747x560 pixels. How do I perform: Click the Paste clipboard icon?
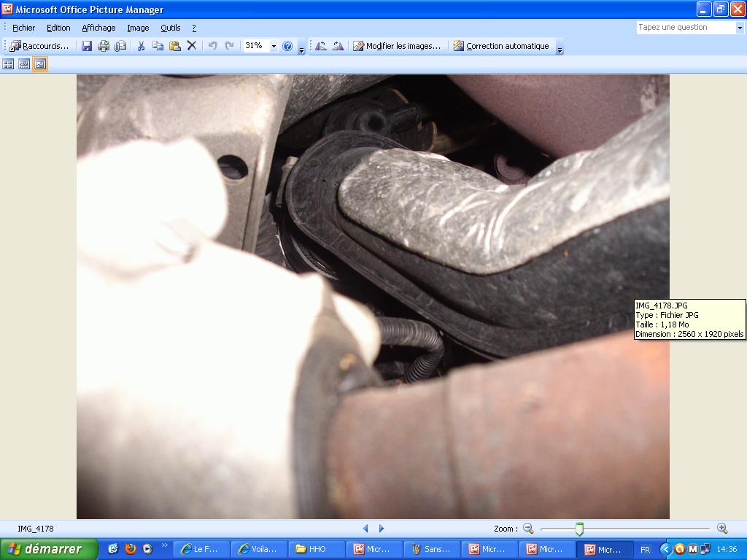[175, 46]
